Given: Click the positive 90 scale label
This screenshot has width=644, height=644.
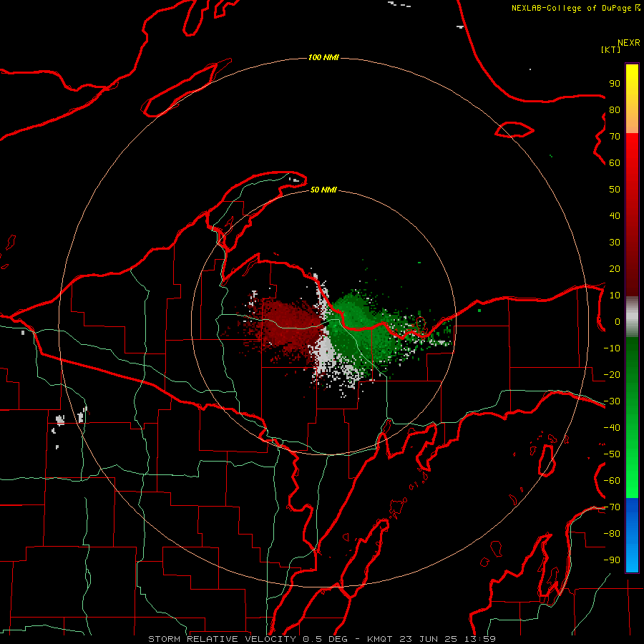Looking at the screenshot, I should click(x=615, y=84).
